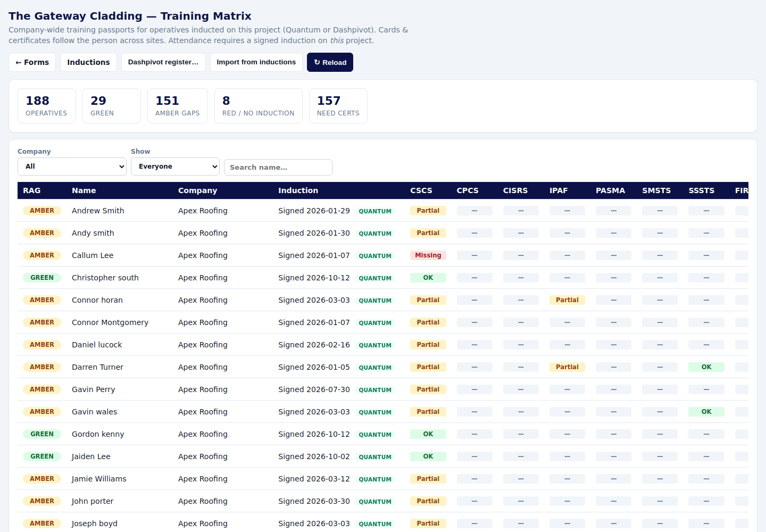766x532 pixels.
Task: Select Callum Lee's name
Action: pyautogui.click(x=93, y=255)
